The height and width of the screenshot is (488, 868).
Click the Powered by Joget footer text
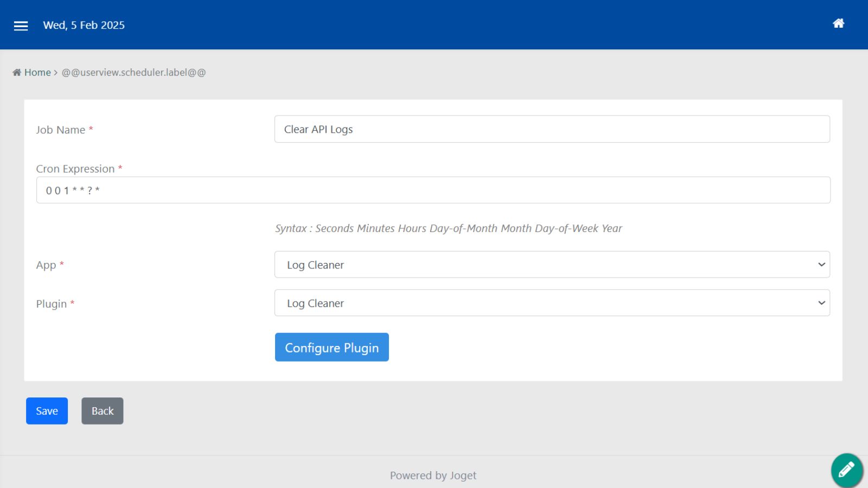point(433,476)
